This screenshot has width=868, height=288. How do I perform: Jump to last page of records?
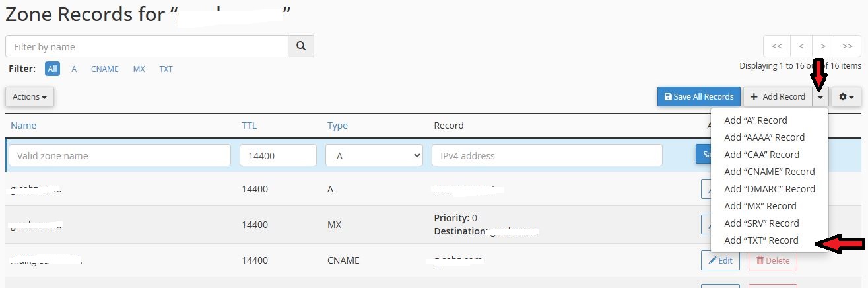[x=847, y=46]
